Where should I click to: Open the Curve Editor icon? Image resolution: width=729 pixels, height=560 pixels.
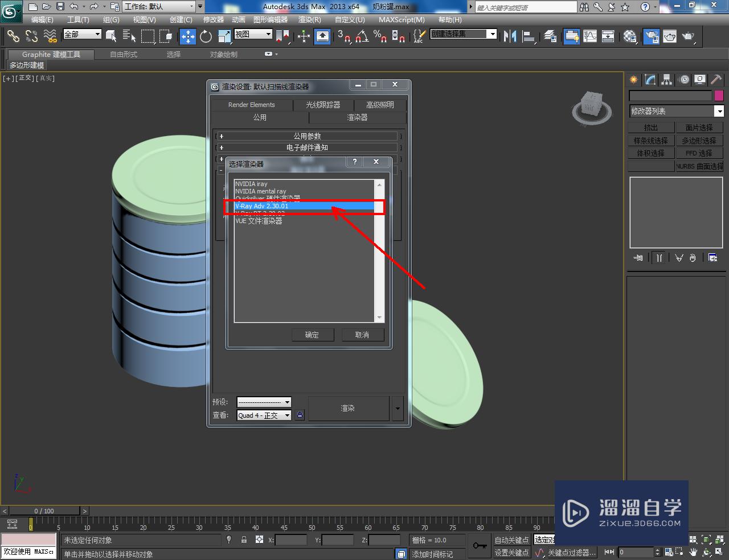click(590, 36)
